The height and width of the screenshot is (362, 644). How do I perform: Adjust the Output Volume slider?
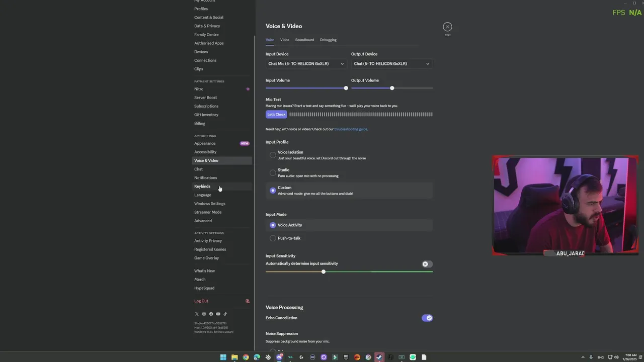392,88
